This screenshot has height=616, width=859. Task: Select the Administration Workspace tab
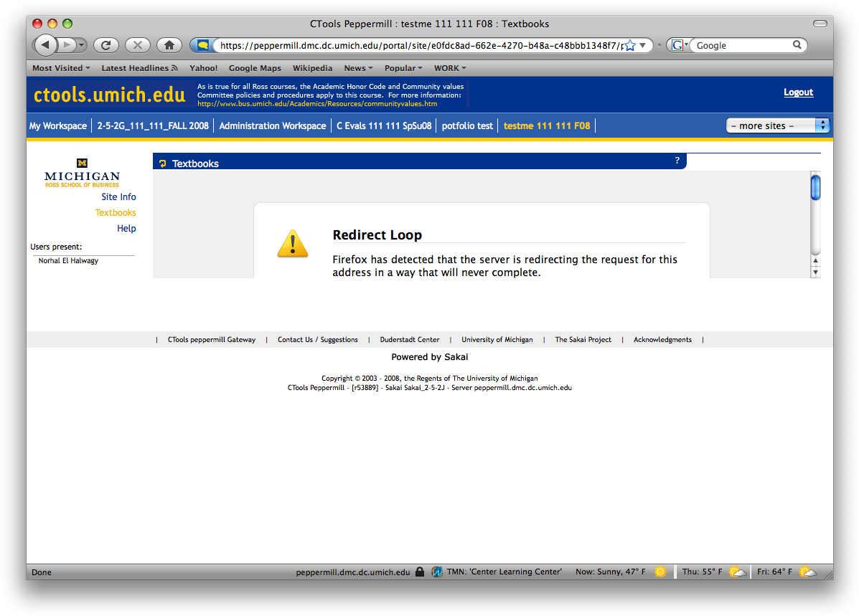pyautogui.click(x=272, y=125)
